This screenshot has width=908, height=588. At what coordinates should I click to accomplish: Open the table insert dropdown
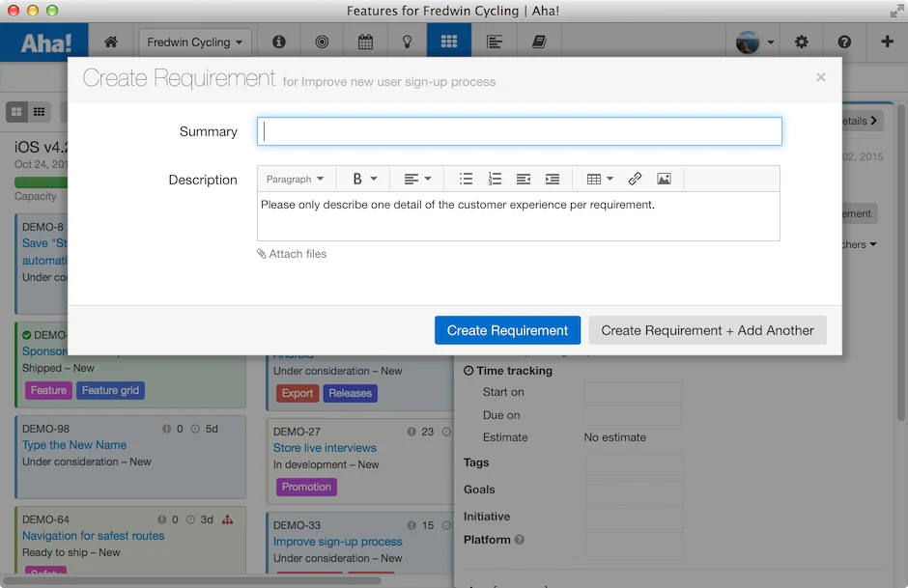pyautogui.click(x=600, y=179)
